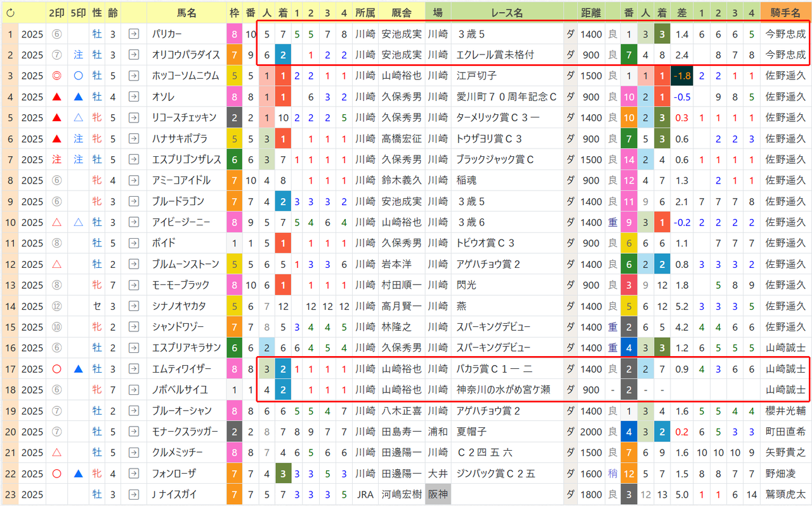The height and width of the screenshot is (506, 812).
Task: Click arrow icon beside オソレ
Action: tap(134, 97)
